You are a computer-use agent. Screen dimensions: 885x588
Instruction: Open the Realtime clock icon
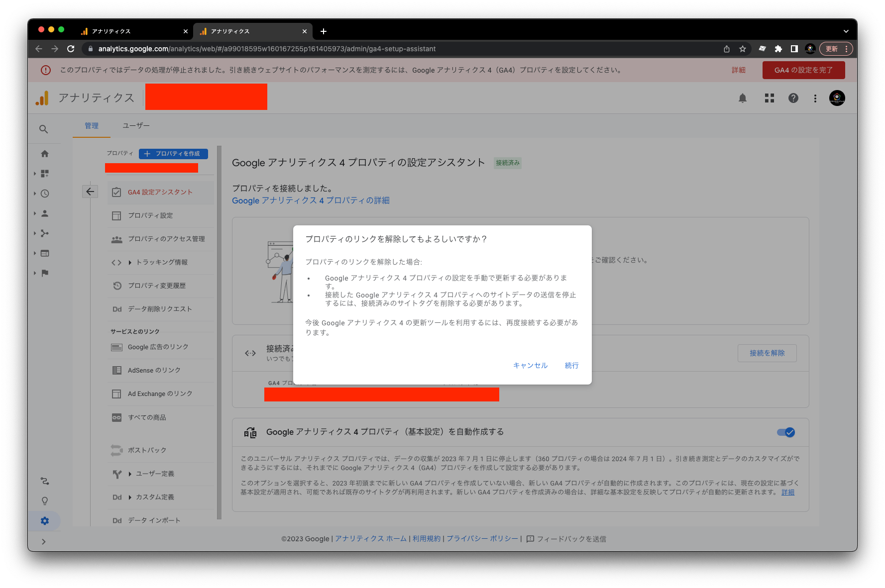point(45,194)
